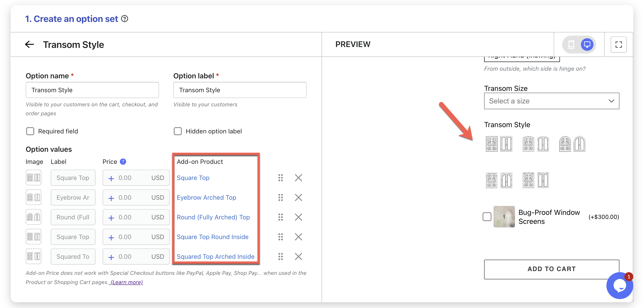Toggle the Hidden option label checkbox
This screenshot has height=308, width=644.
pos(178,131)
